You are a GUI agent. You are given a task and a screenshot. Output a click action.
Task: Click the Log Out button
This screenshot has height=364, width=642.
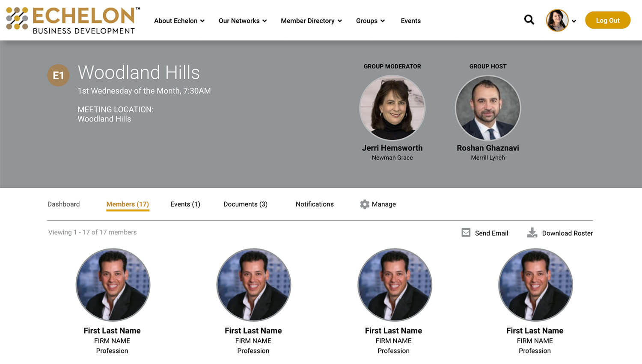pyautogui.click(x=608, y=20)
